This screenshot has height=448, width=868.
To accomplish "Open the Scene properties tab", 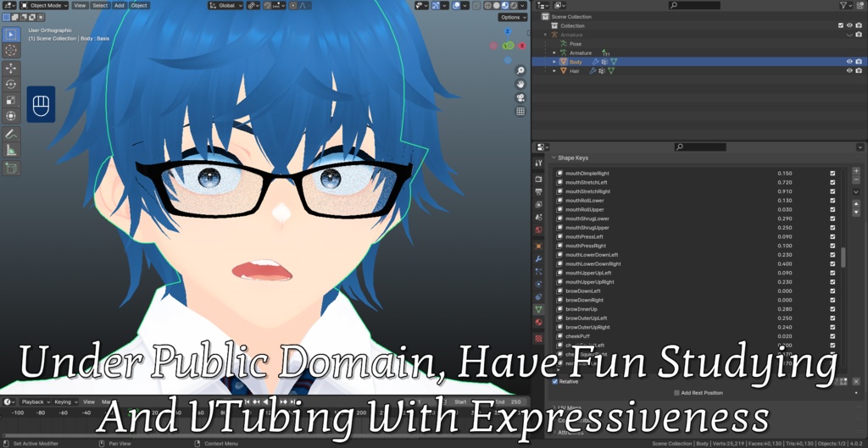I will click(x=538, y=217).
